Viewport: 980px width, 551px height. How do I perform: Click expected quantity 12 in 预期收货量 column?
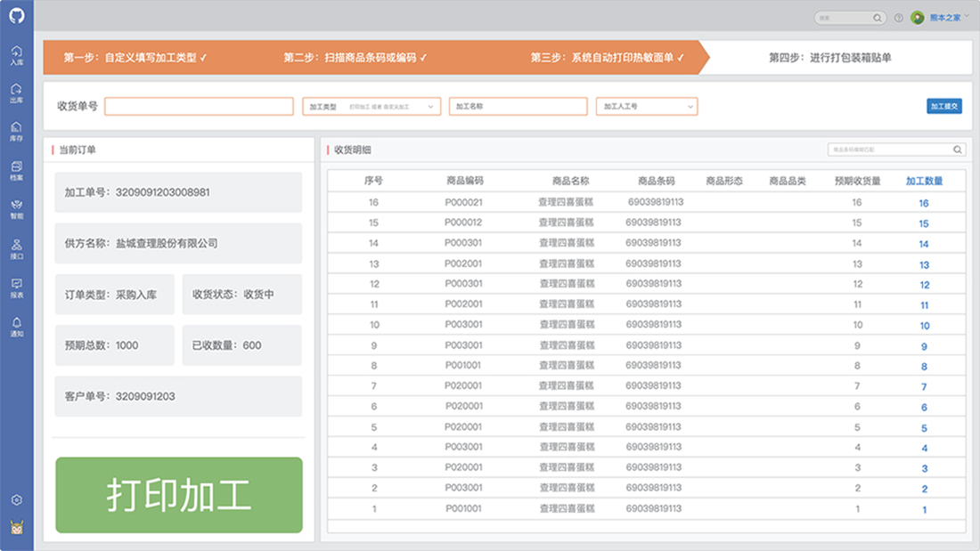tap(857, 284)
